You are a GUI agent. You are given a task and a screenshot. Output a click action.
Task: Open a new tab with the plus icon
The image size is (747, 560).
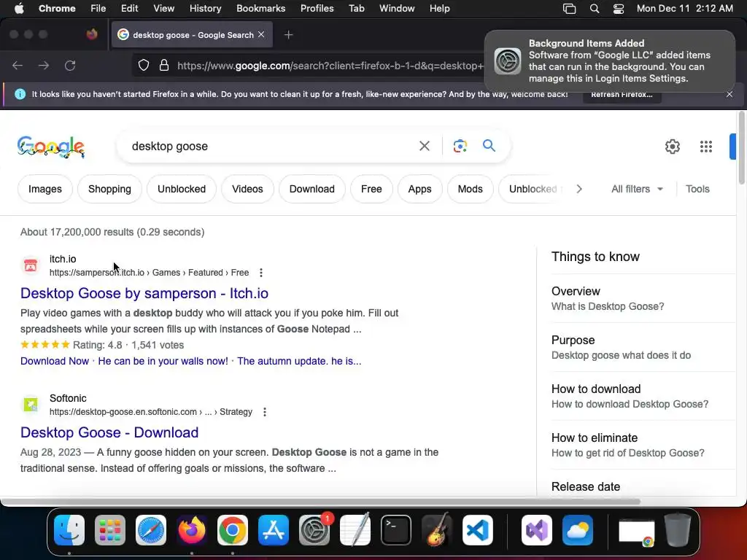tap(288, 35)
